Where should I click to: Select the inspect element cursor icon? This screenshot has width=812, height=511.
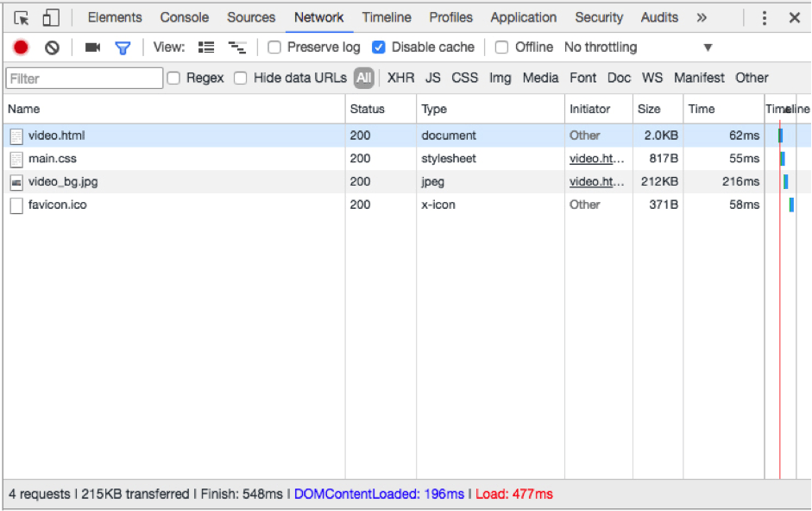[22, 17]
